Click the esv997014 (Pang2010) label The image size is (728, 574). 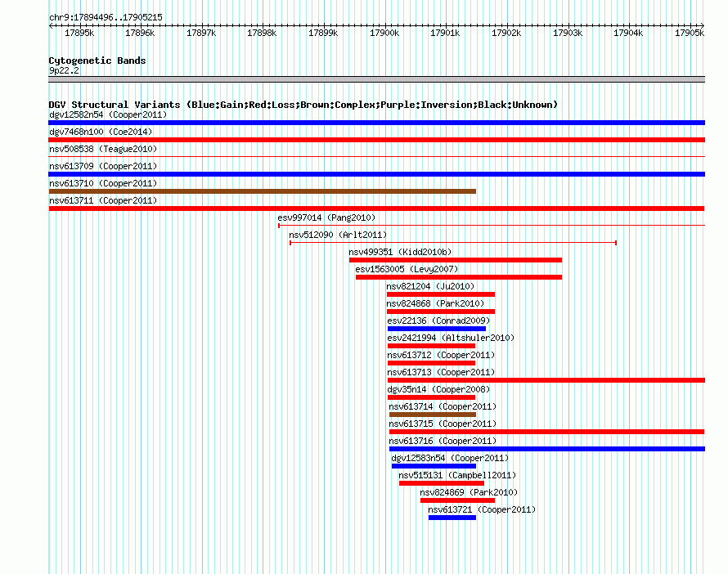(x=326, y=217)
